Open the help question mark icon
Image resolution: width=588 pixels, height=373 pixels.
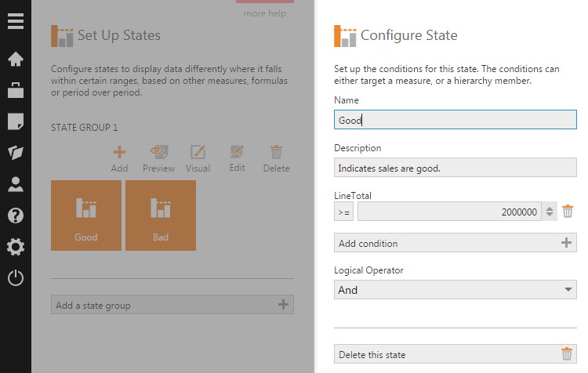16,215
